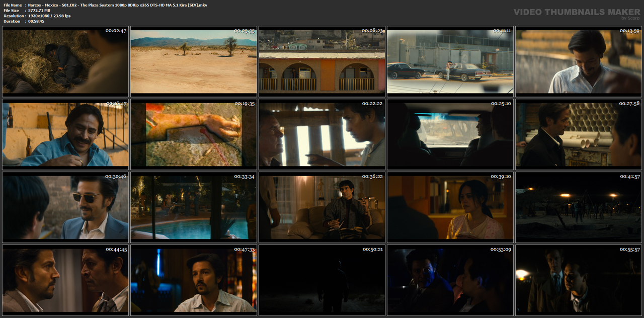644x318 pixels.
Task: Click the arched orange building thumbnail stamped 00:08:23
Action: pos(322,61)
